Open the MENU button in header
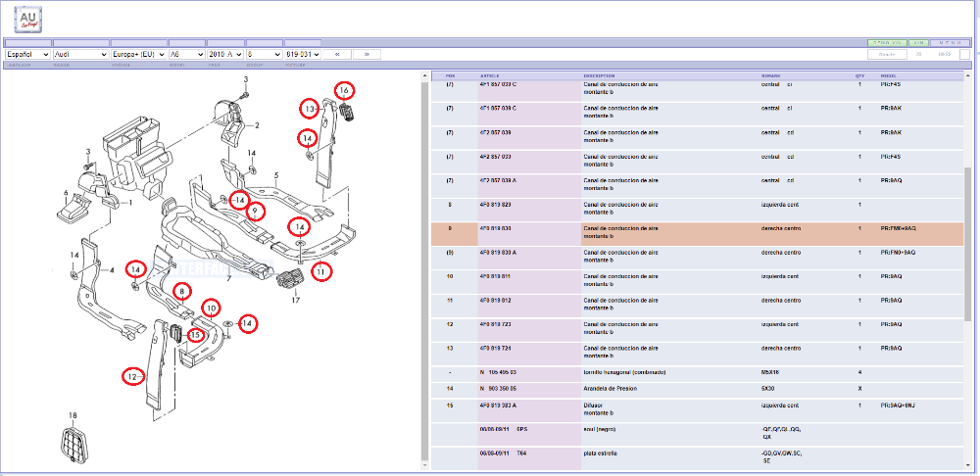The height and width of the screenshot is (476, 980). click(950, 43)
